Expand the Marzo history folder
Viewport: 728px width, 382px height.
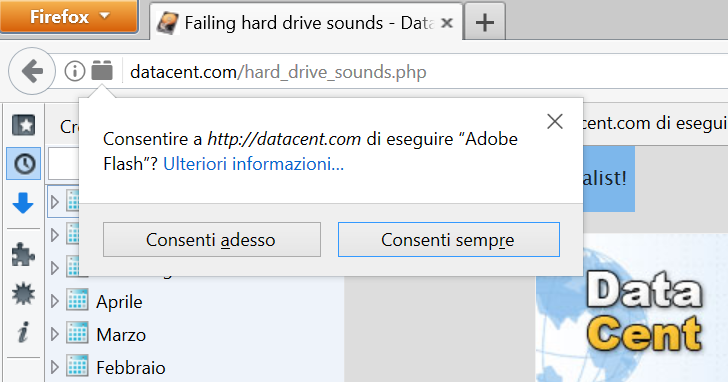coord(55,335)
